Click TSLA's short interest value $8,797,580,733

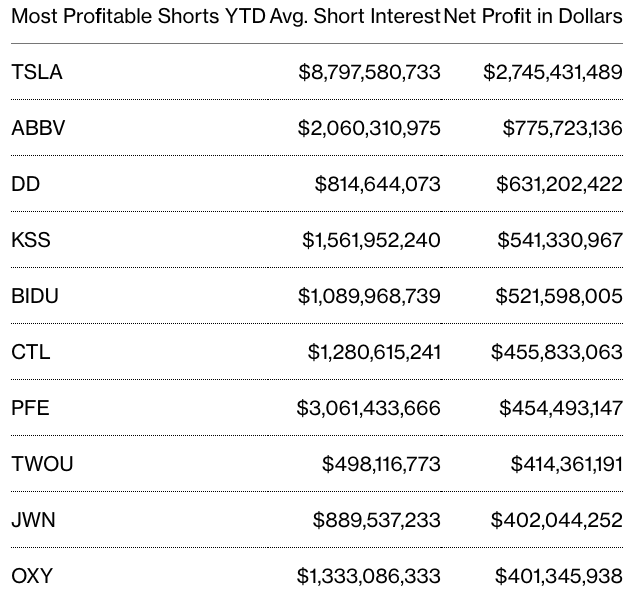click(369, 72)
